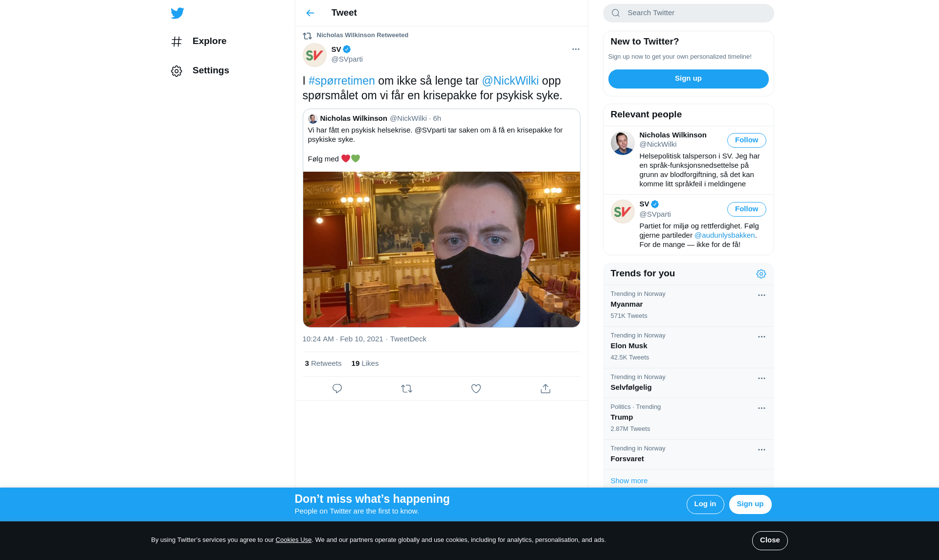Click Show more under trends
The height and width of the screenshot is (560, 939).
pyautogui.click(x=629, y=481)
